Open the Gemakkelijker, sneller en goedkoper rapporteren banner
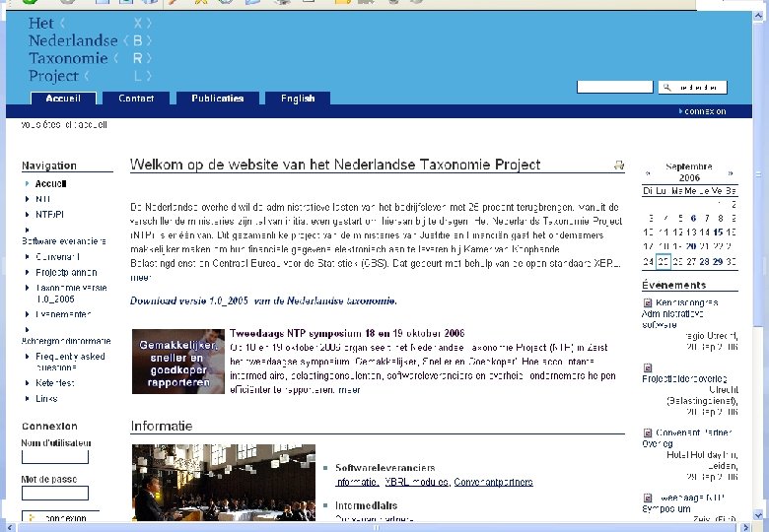Viewport: 769px width, 532px height. 178,362
